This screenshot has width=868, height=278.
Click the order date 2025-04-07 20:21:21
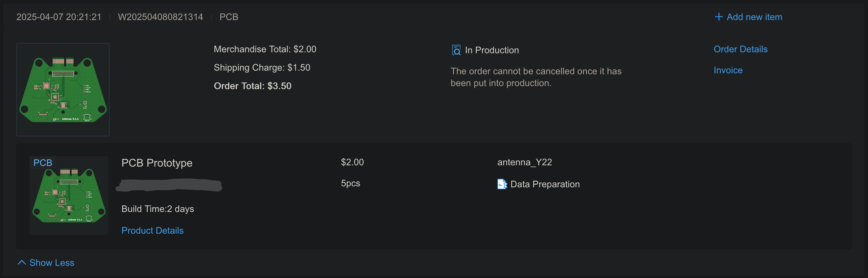pos(59,17)
